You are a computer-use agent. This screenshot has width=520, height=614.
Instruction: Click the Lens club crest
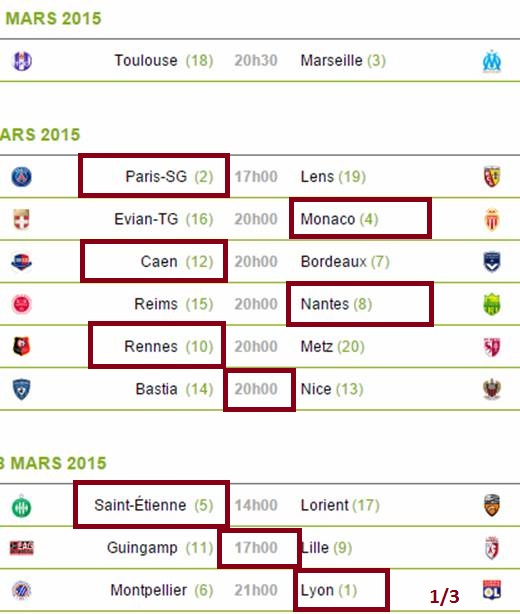point(491,177)
